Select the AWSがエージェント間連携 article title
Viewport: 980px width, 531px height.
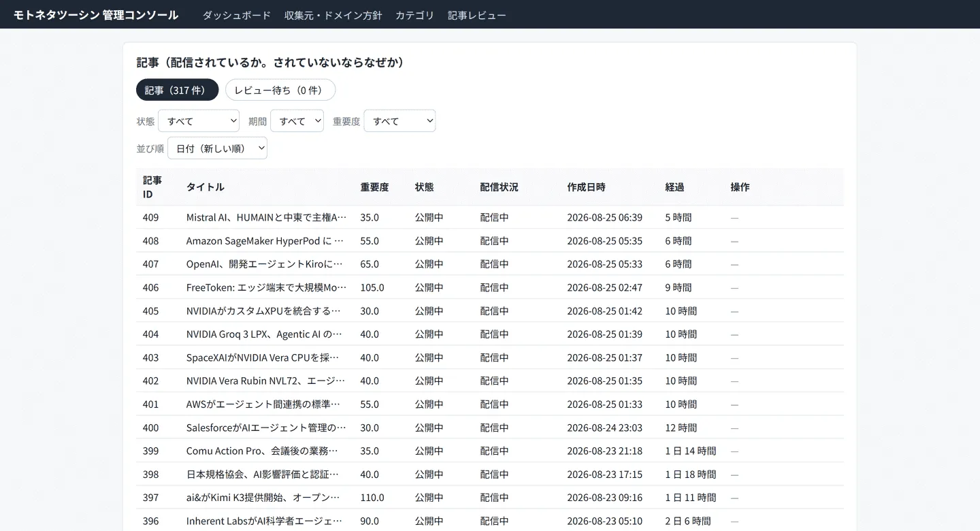pos(263,404)
